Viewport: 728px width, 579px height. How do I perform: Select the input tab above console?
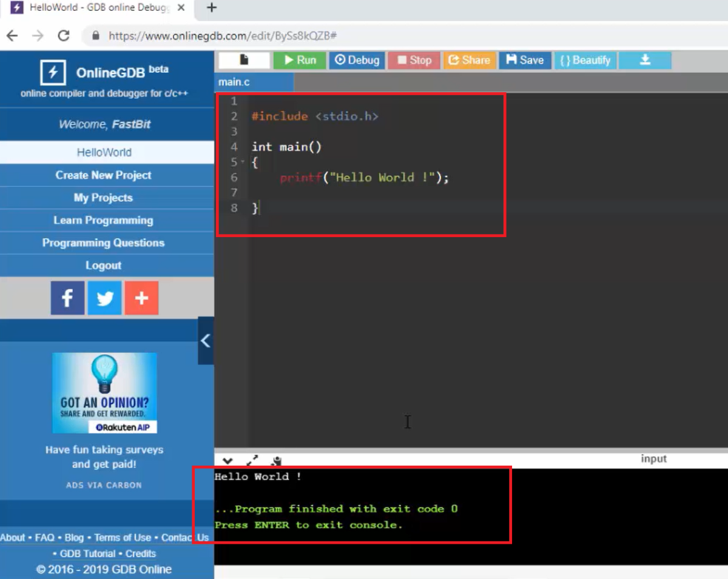(x=654, y=459)
